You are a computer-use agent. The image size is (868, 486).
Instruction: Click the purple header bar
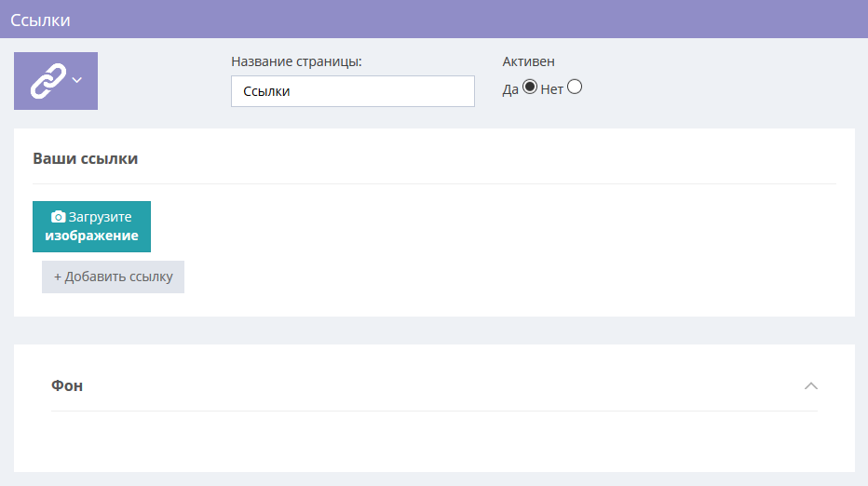click(x=434, y=19)
